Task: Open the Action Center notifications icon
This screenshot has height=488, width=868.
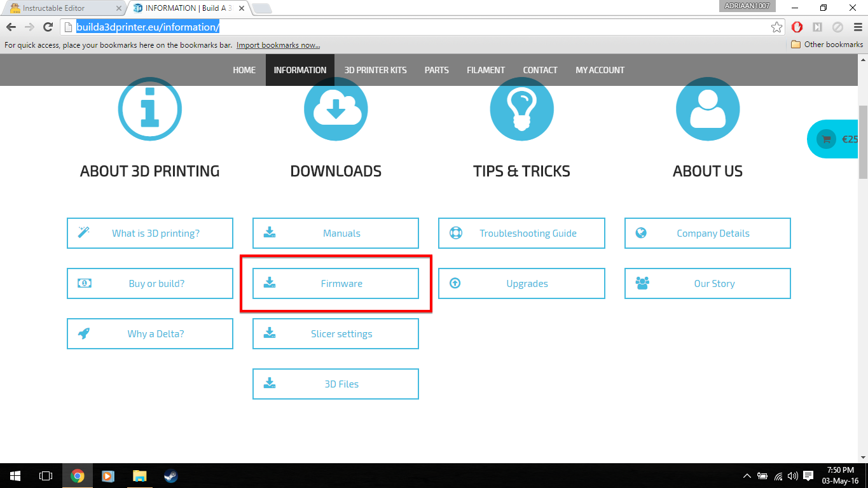Action: [x=808, y=476]
